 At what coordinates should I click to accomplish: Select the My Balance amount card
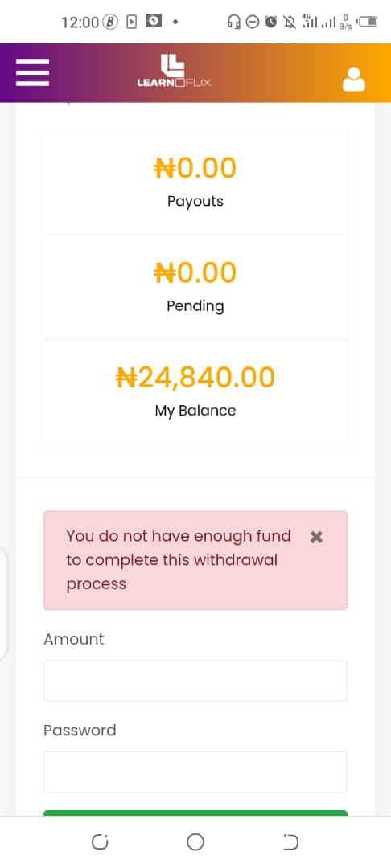[x=195, y=392]
